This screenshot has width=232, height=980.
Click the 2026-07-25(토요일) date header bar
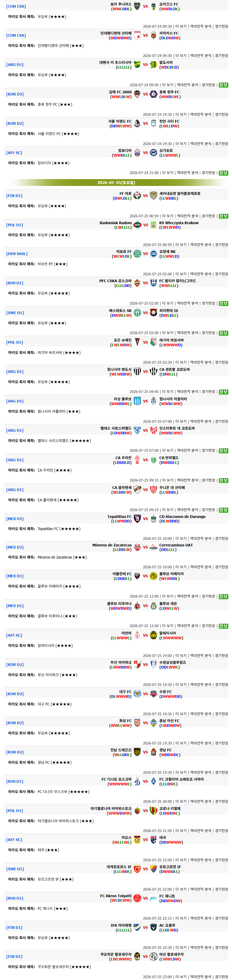(x=116, y=182)
